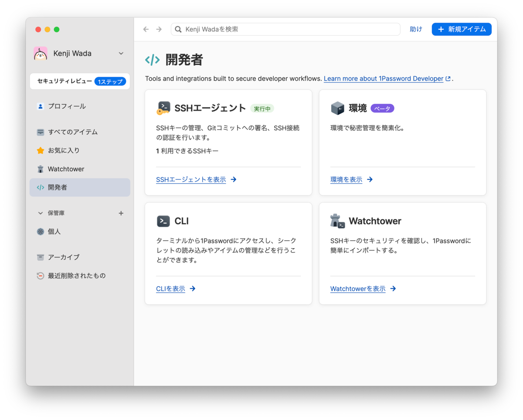Click the プロフィール person icon
The width and height of the screenshot is (523, 420).
coord(41,106)
